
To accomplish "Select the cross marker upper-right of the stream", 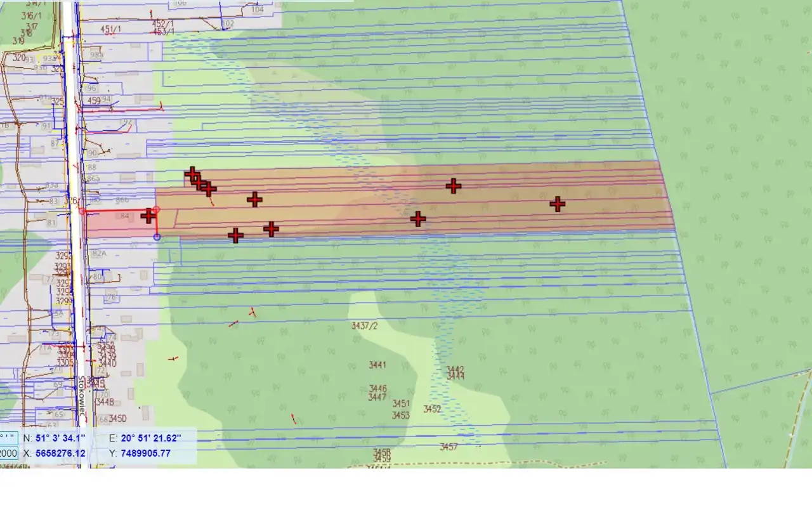I will 453,186.
